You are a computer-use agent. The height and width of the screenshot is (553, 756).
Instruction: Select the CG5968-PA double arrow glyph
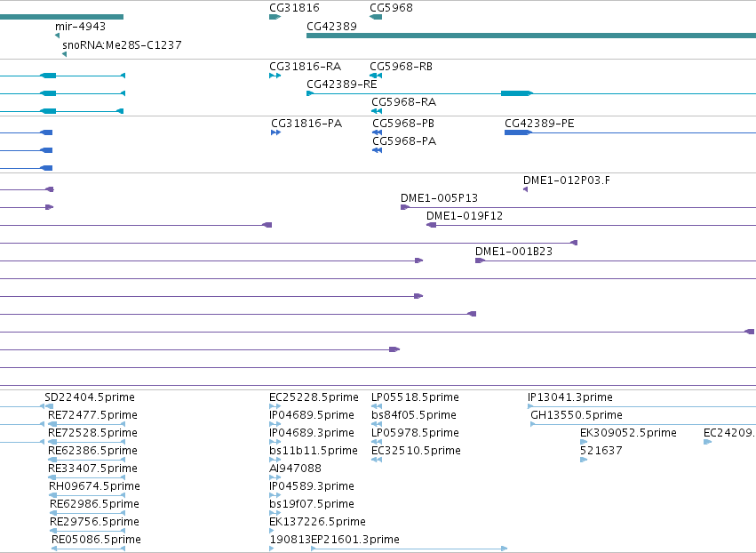click(377, 150)
